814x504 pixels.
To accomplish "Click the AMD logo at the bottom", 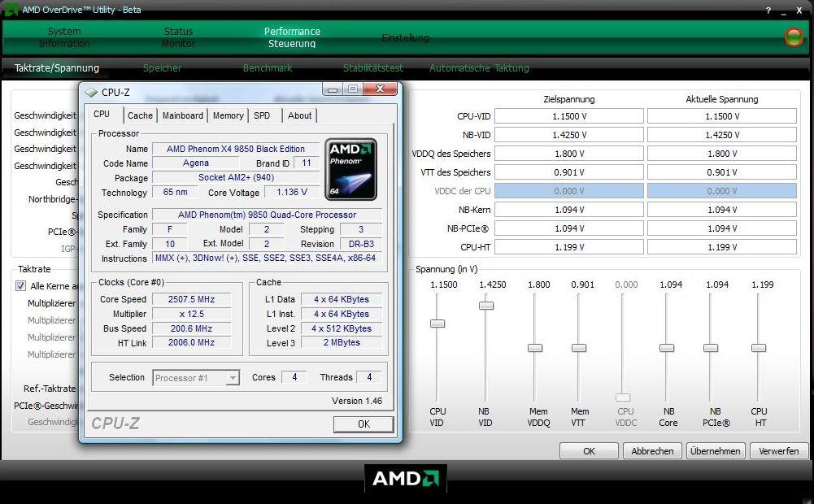I will [x=406, y=477].
